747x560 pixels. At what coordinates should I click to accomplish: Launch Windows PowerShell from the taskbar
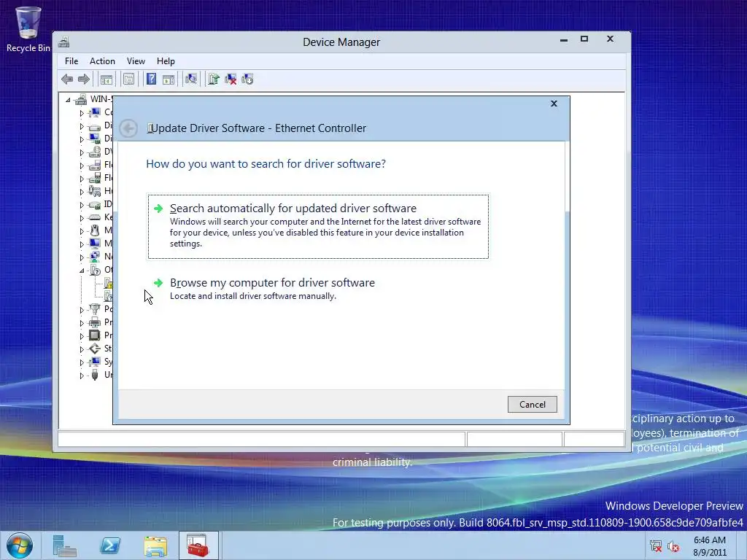(110, 545)
